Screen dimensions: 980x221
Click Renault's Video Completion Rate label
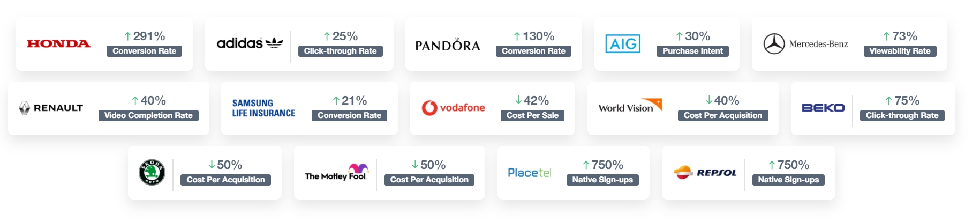pyautogui.click(x=148, y=115)
